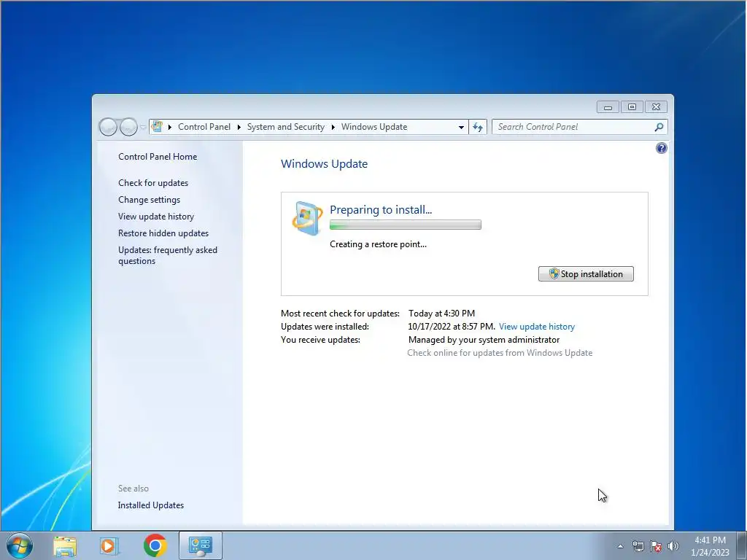Click the Show desktop strip
This screenshot has height=560, width=747.
pos(742,545)
